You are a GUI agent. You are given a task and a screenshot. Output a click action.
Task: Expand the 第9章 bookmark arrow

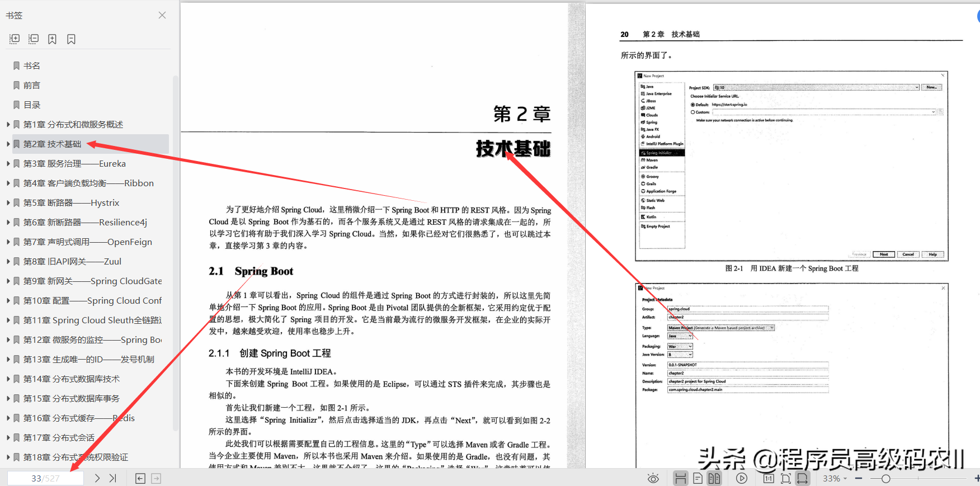click(8, 281)
